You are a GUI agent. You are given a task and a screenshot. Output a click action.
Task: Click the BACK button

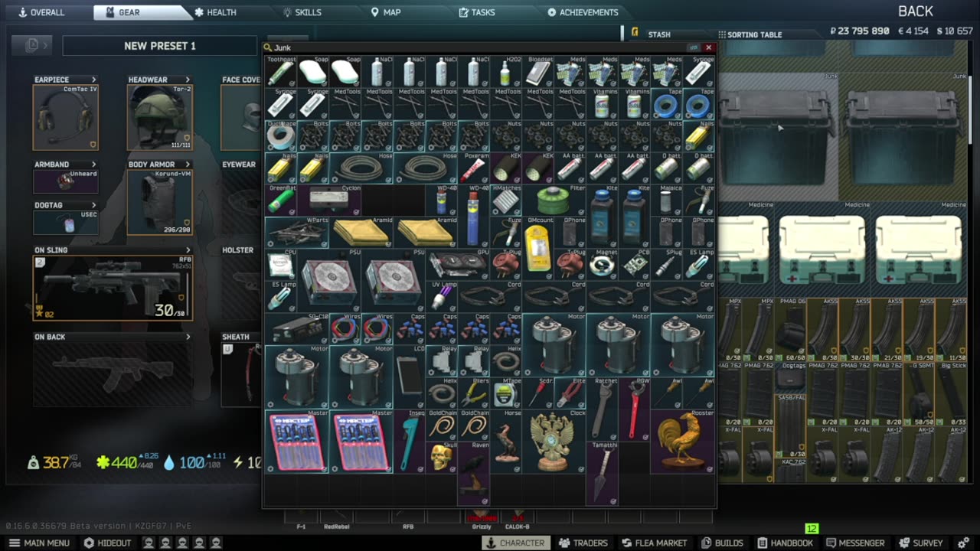coord(915,11)
